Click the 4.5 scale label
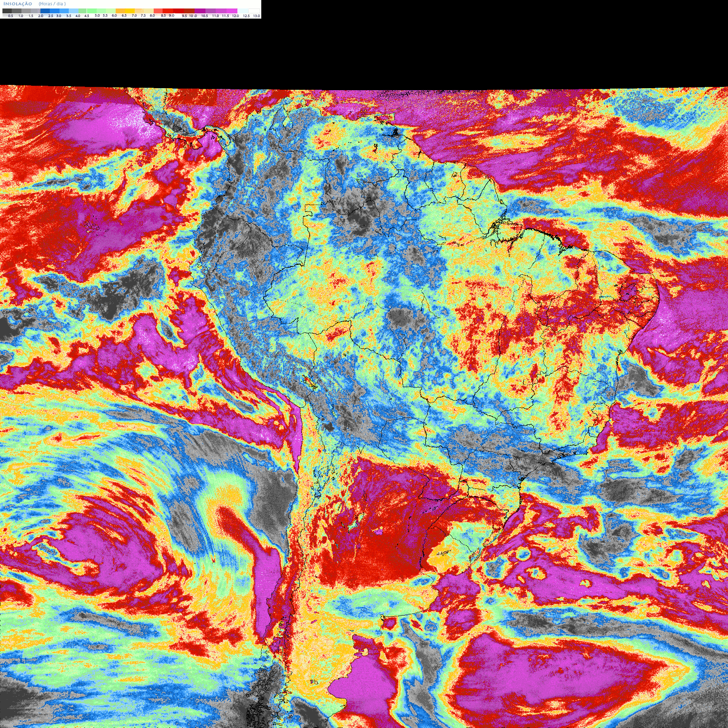728x728 pixels. click(87, 16)
